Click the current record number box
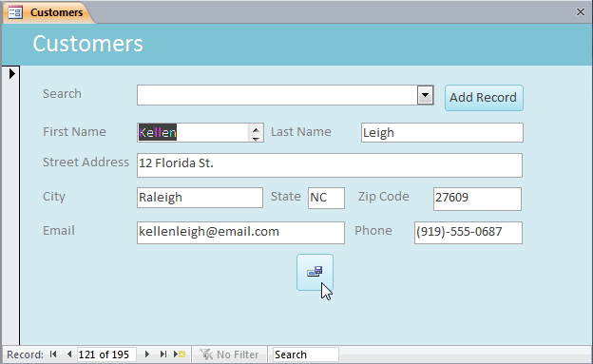The height and width of the screenshot is (364, 593). [106, 354]
